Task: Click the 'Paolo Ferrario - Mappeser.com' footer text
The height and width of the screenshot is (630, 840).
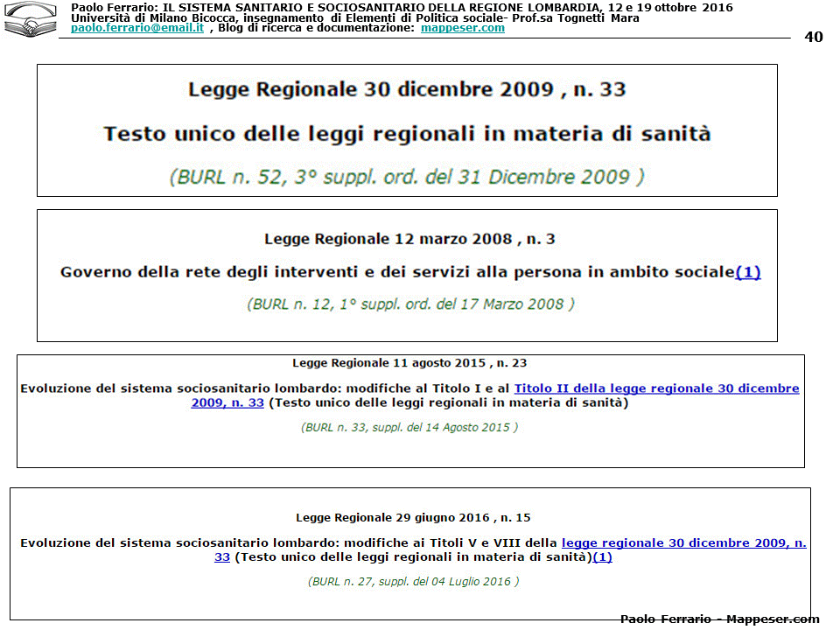Action: pyautogui.click(x=719, y=619)
